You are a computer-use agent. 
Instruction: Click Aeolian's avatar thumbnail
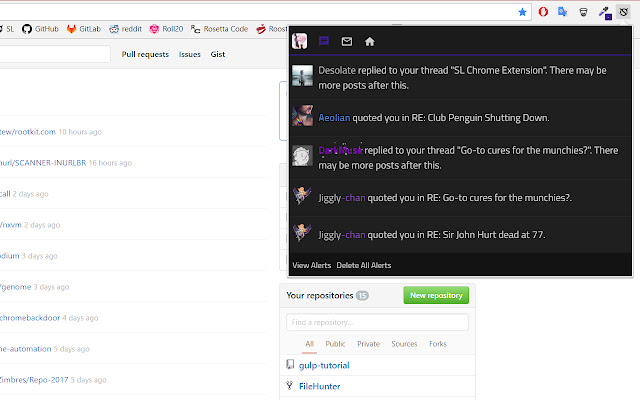[x=302, y=116]
